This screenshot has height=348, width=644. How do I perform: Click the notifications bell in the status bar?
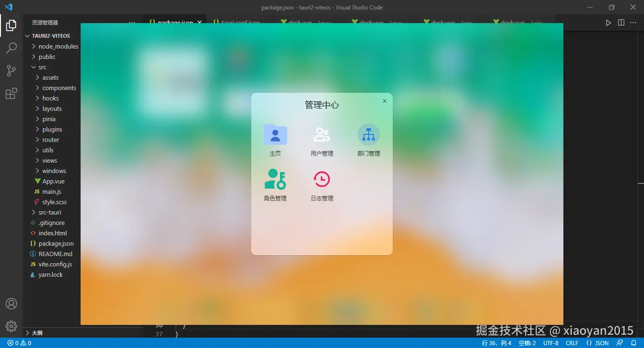pyautogui.click(x=633, y=343)
